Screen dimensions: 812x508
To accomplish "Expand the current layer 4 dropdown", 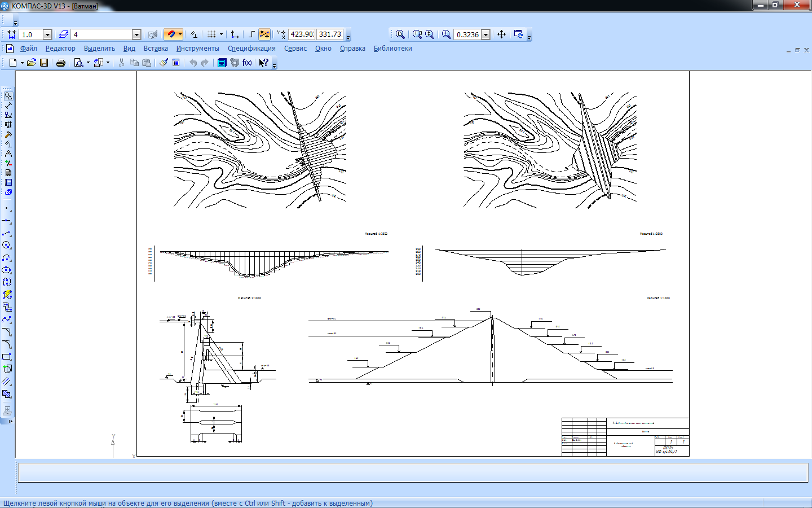I will 136,34.
